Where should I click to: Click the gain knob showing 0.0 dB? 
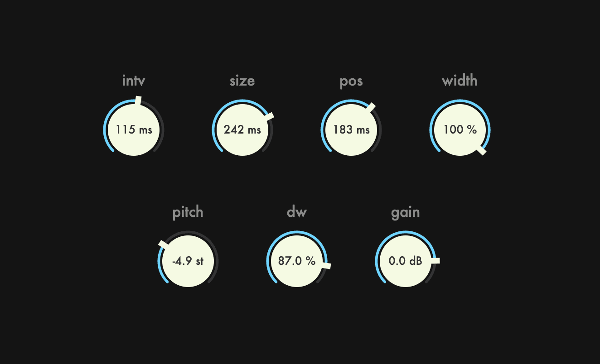(x=406, y=261)
